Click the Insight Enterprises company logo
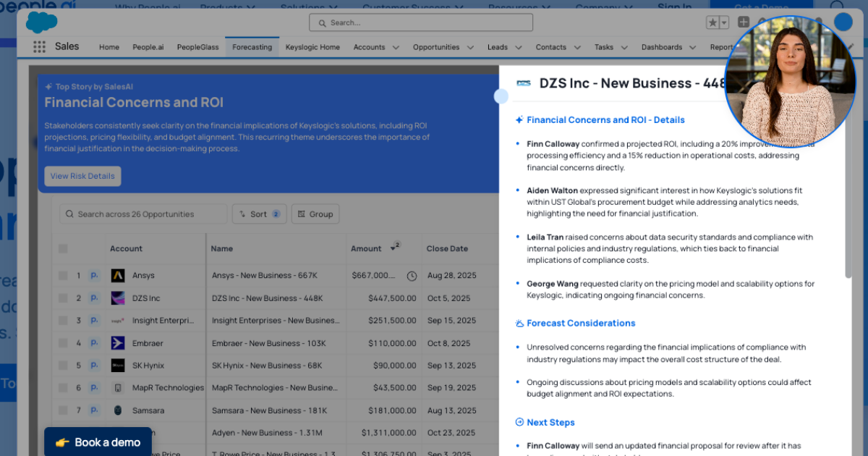868x456 pixels. click(x=118, y=320)
